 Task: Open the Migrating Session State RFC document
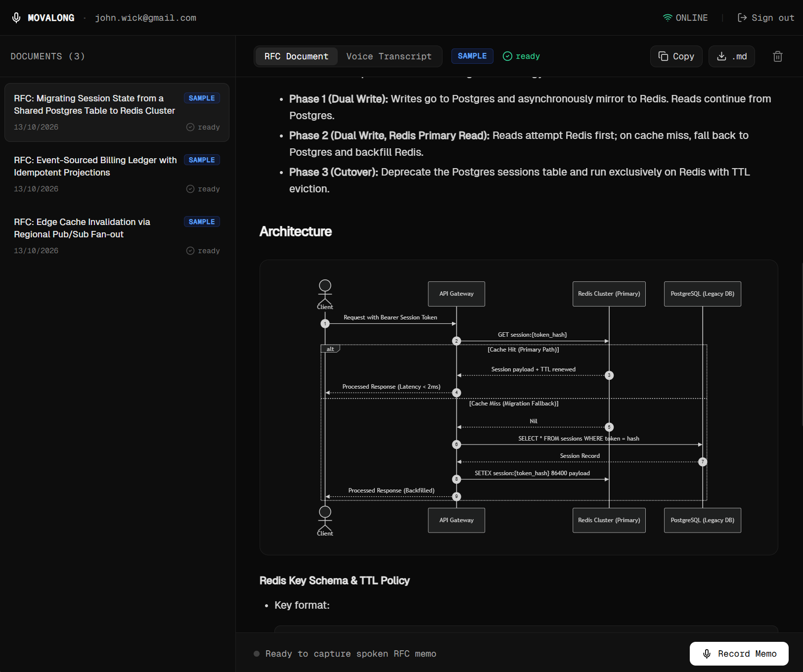(117, 113)
